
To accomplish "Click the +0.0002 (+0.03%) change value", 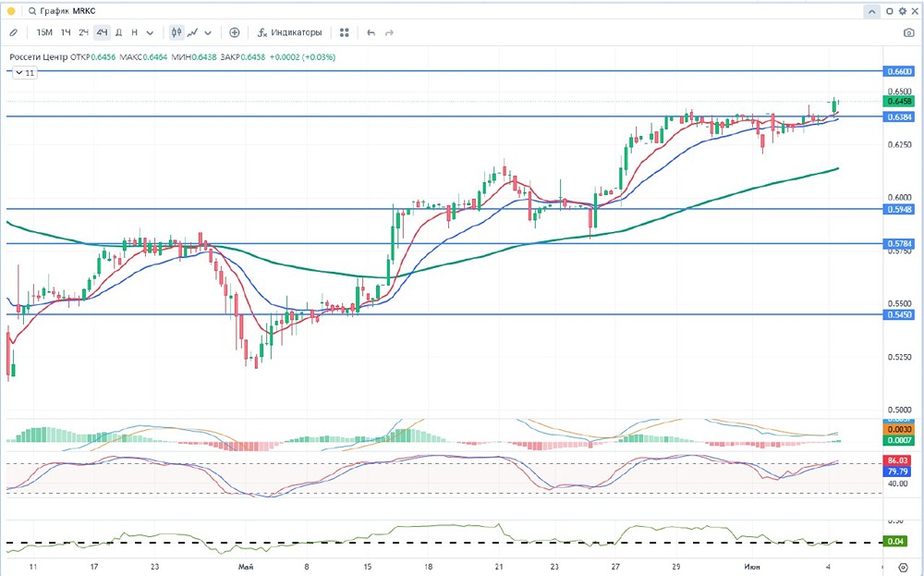I will coord(302,57).
